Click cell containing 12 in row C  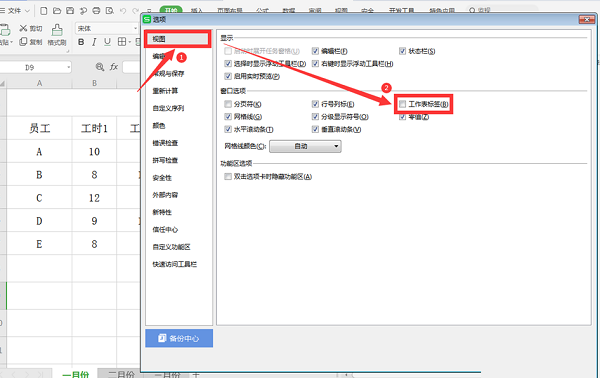point(94,198)
